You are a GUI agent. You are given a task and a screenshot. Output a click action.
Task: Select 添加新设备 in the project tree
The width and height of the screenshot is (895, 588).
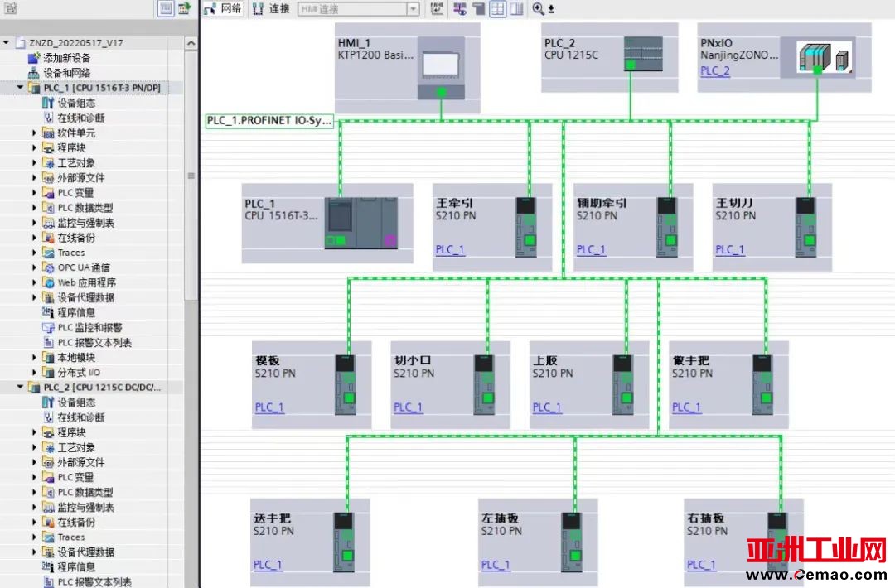pyautogui.click(x=67, y=58)
